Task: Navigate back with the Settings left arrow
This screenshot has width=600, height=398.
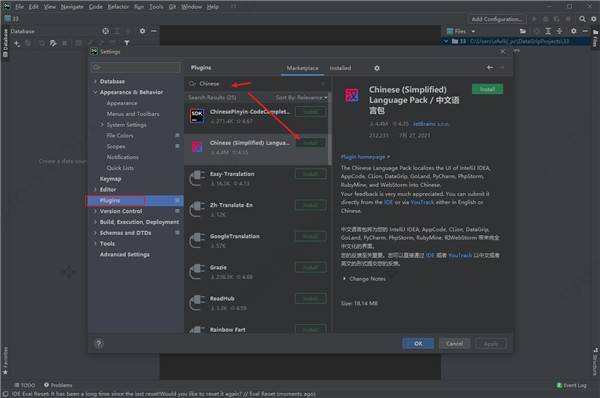Action: (489, 67)
